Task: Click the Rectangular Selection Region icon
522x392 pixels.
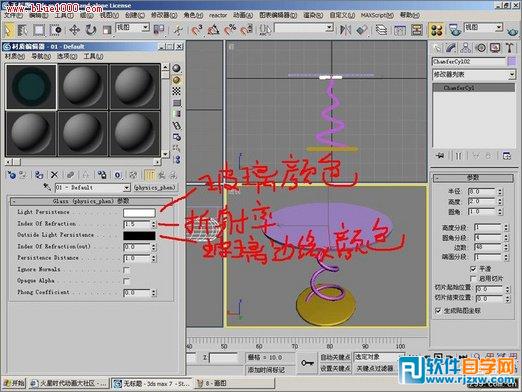Action: click(39, 30)
